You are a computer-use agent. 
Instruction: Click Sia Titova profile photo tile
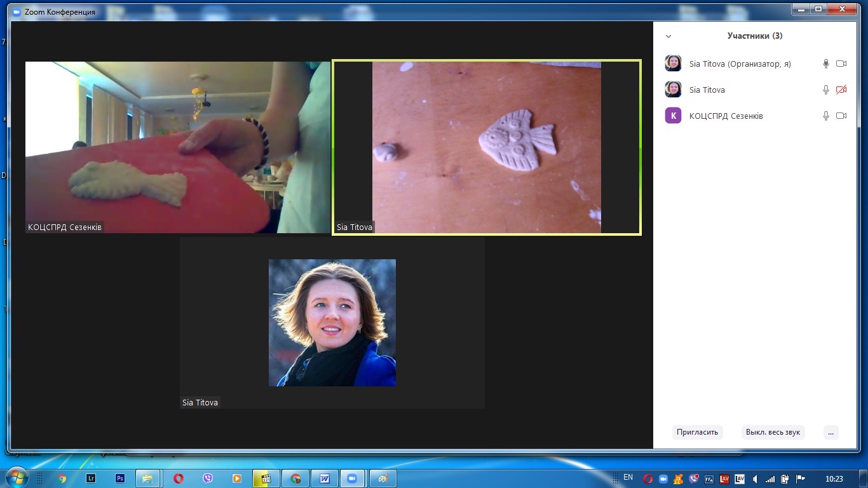[332, 322]
